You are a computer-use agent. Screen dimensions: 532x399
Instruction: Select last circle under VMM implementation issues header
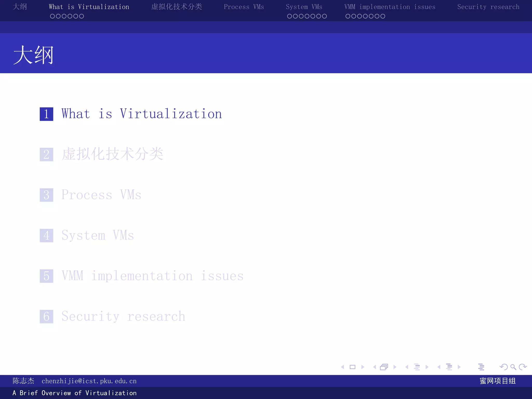[383, 16]
